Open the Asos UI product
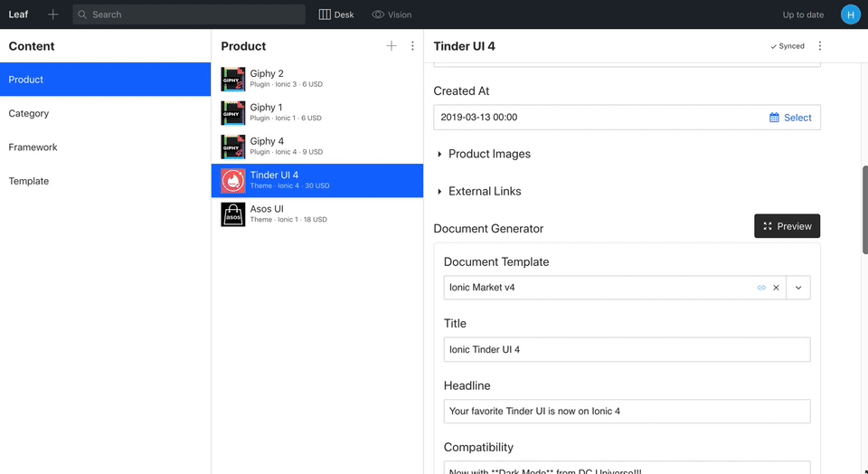The image size is (868, 474). point(317,214)
